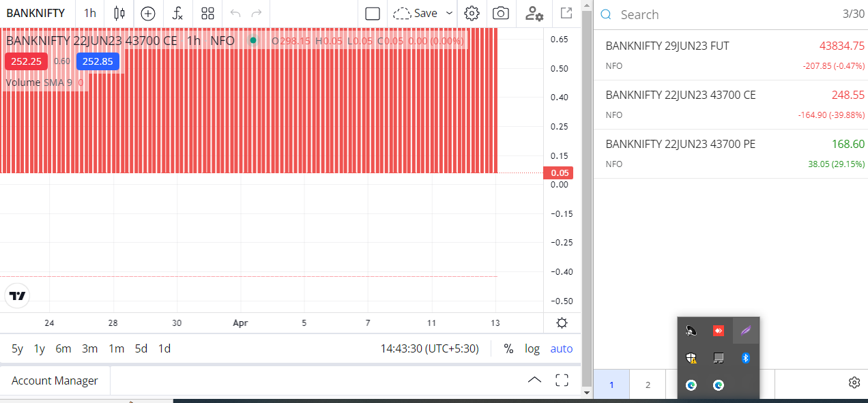
Task: Open the Bluetooth tray icon
Action: (x=746, y=357)
